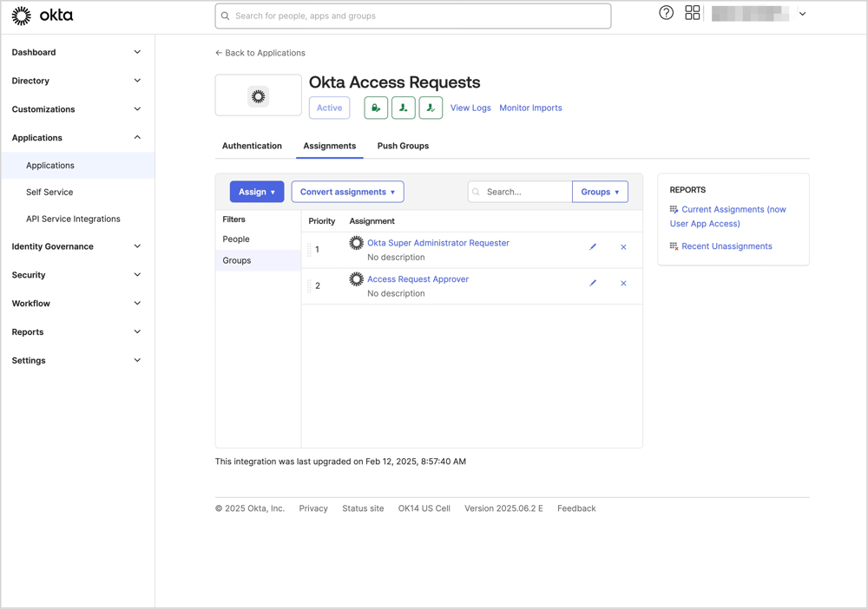Click the Status site footer link

(x=363, y=508)
